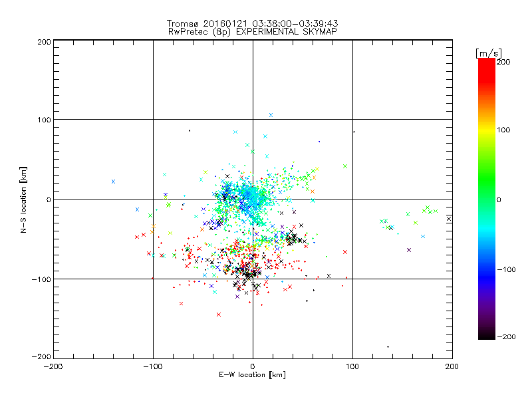Click the x-axis tick label '100'
The height and width of the screenshot is (399, 532).
[352, 366]
